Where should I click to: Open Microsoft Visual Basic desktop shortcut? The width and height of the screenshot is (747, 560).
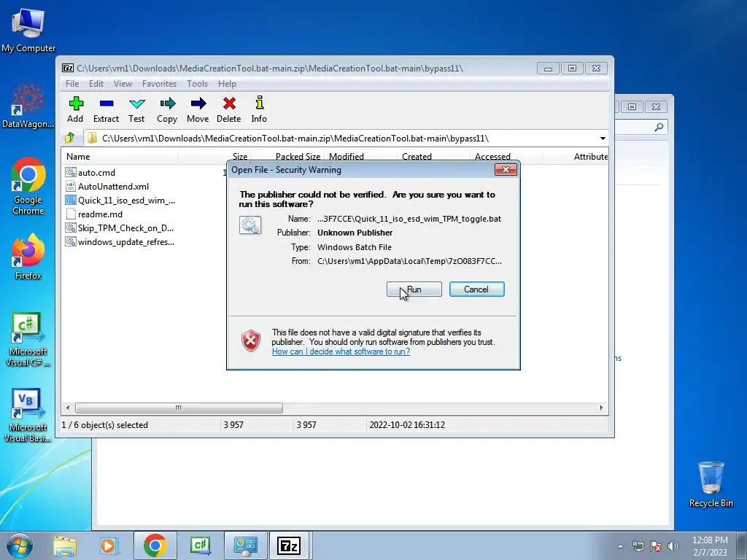28,416
